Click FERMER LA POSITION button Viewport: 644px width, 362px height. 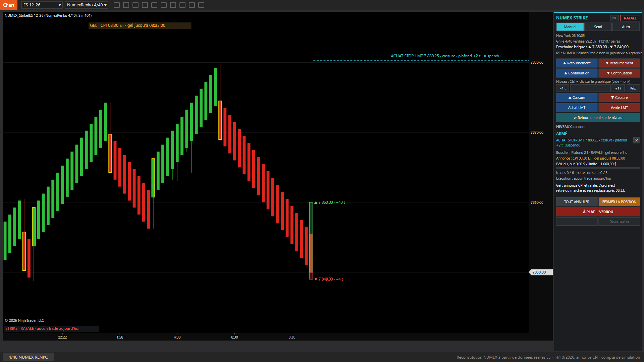[619, 202]
